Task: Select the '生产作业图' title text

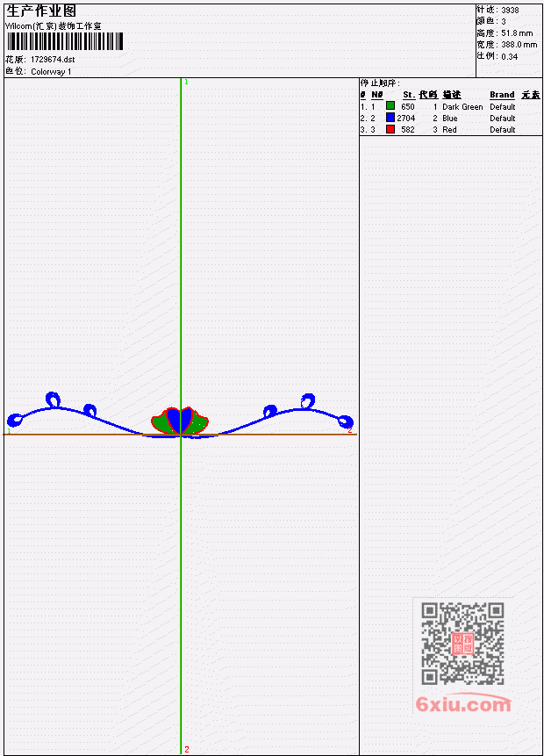Action: 41,11
